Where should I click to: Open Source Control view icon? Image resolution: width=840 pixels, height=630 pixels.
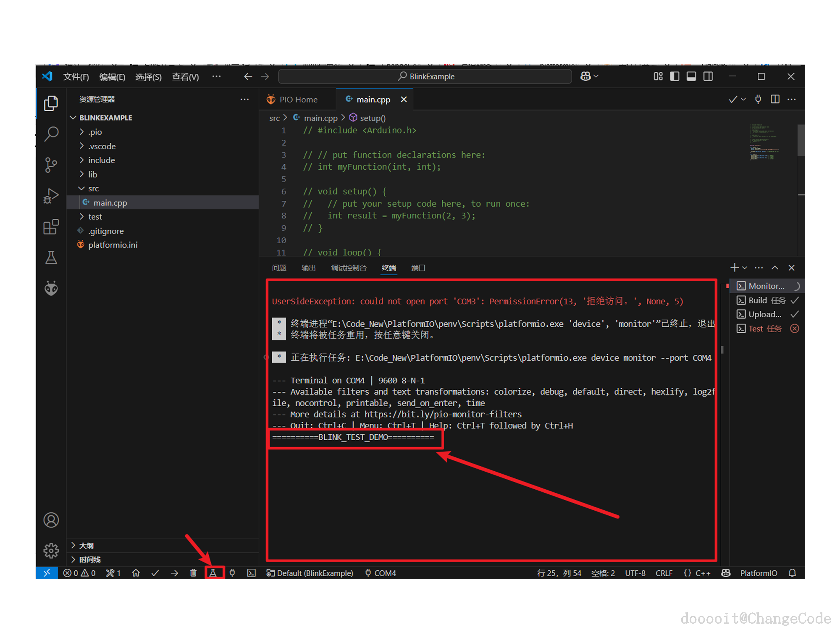(51, 165)
